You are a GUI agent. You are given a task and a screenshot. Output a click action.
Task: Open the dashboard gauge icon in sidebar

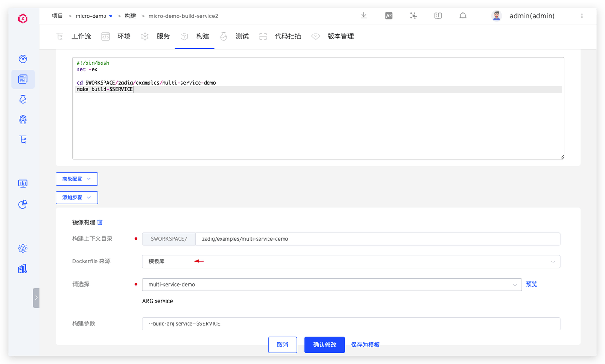click(23, 59)
